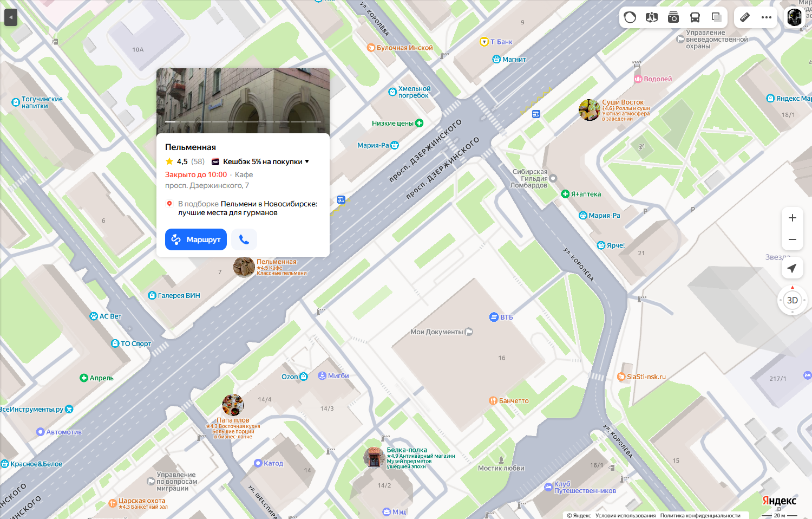Toggle 3D map tilt mode
The height and width of the screenshot is (519, 812).
(793, 300)
